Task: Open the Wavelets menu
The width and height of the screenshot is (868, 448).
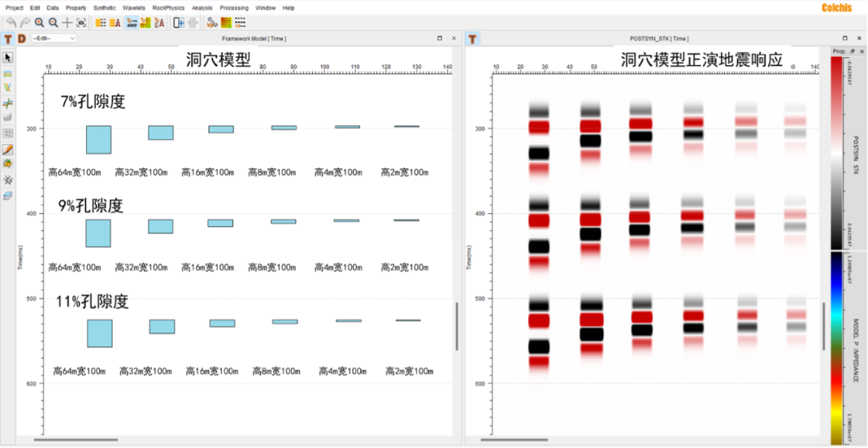Action: click(x=134, y=8)
